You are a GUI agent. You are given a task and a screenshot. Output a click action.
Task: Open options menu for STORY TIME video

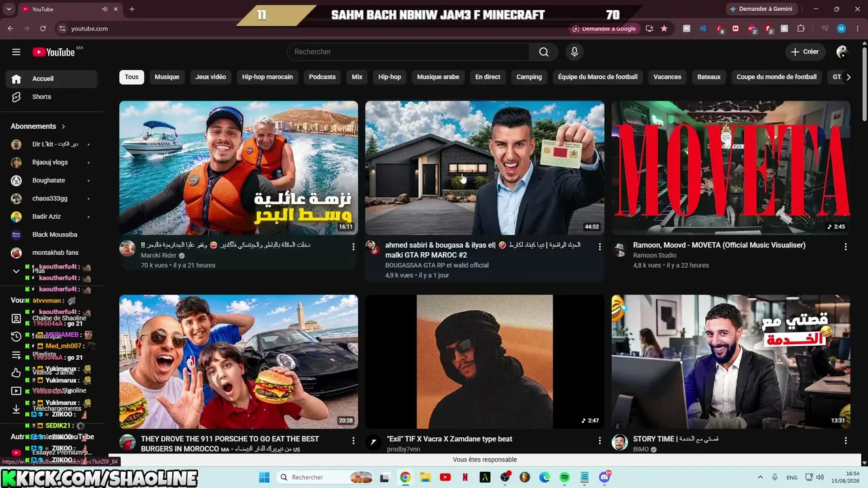846,441
